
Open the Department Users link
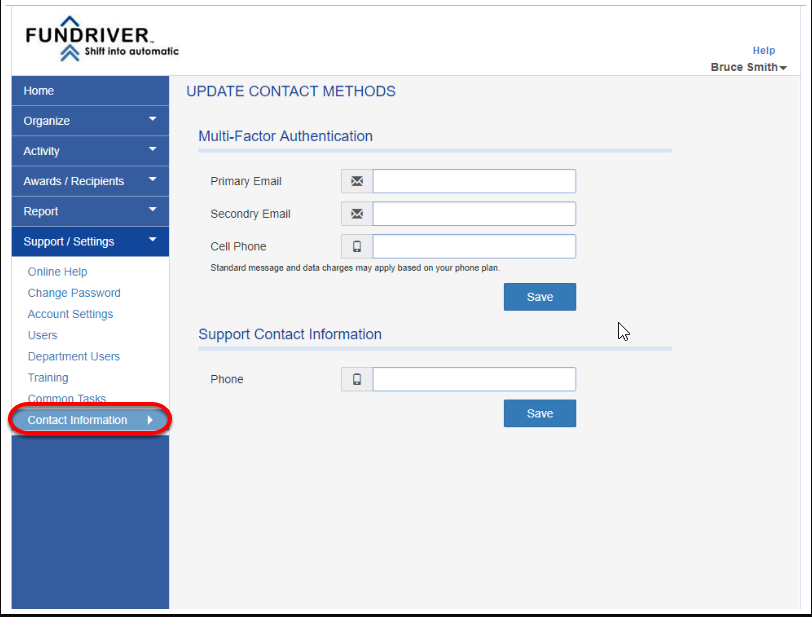point(74,357)
